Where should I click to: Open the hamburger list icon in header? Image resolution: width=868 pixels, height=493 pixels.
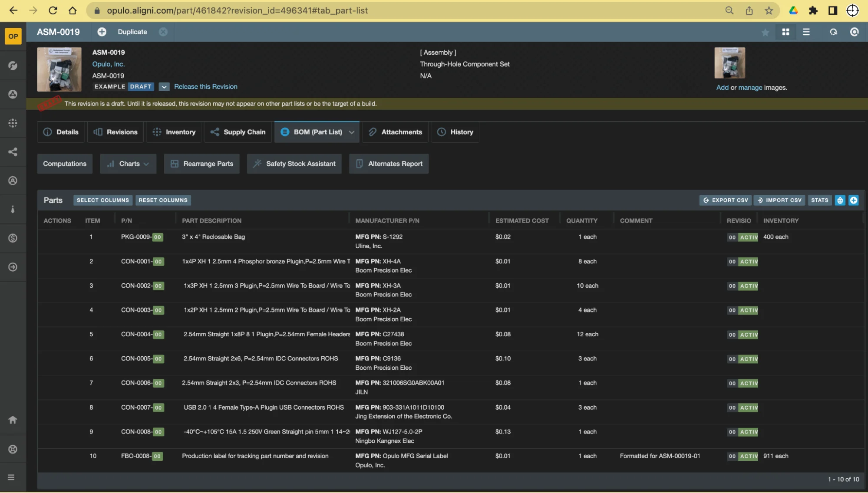pyautogui.click(x=806, y=32)
